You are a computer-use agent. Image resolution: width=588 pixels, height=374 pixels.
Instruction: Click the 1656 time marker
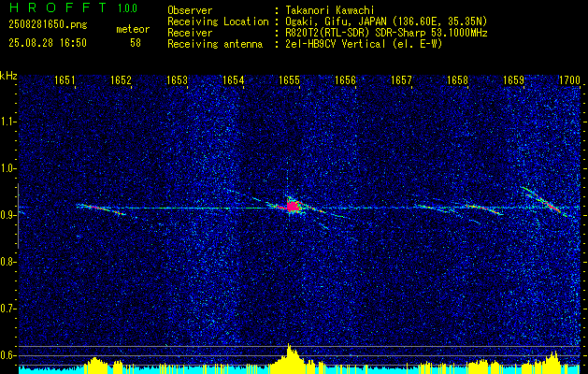pyautogui.click(x=345, y=80)
